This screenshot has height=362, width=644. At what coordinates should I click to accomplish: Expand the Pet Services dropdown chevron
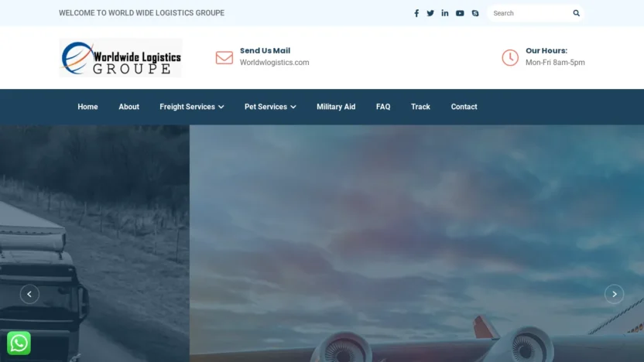(293, 107)
